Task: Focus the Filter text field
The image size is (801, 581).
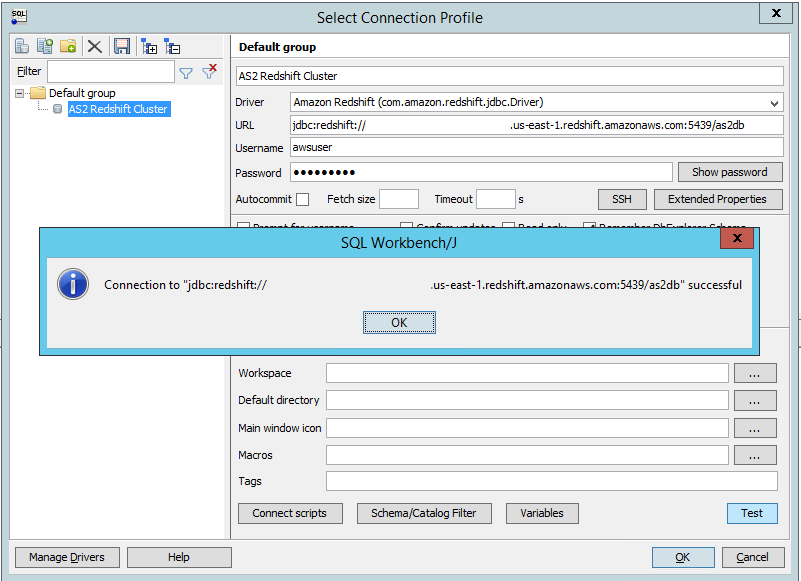Action: pyautogui.click(x=111, y=72)
